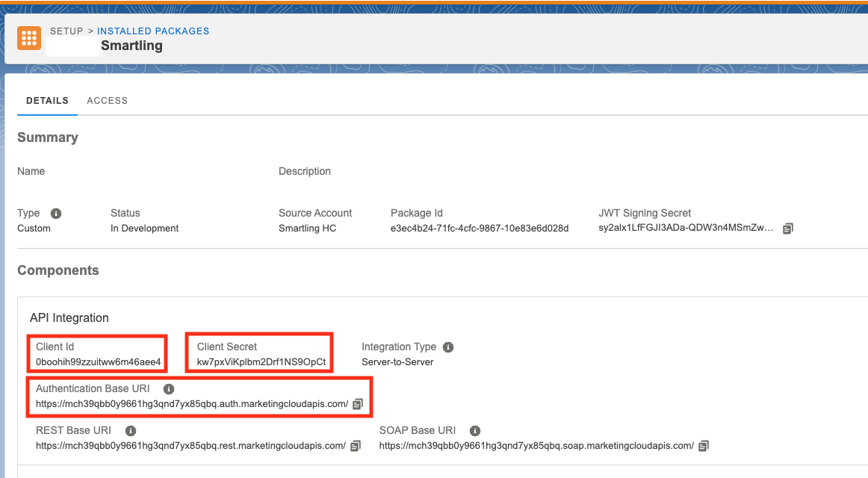Click the Authentication Base URI info icon
868x478 pixels.
click(x=169, y=389)
